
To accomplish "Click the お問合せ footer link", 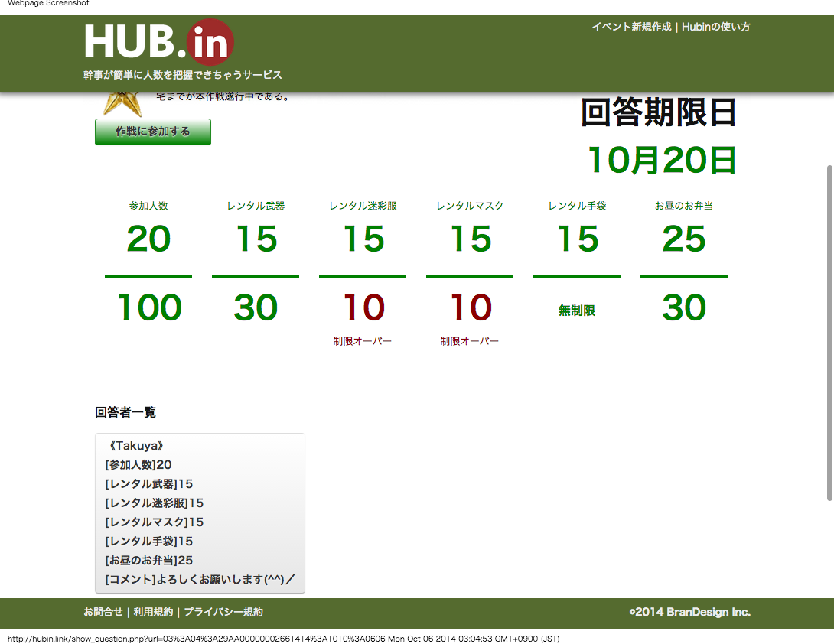I will pyautogui.click(x=103, y=612).
